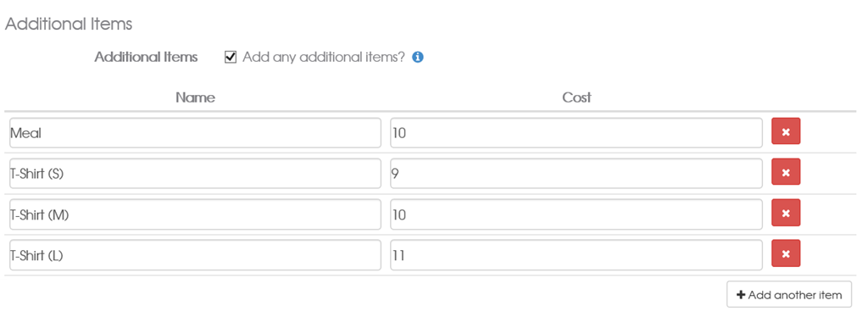Remove the Meal item with red X
Screen dimensions: 868x317
coord(786,131)
